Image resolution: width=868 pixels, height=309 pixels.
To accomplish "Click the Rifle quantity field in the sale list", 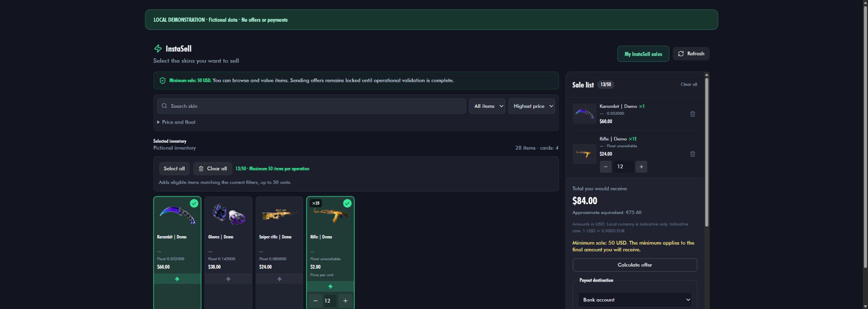I will tap(623, 167).
